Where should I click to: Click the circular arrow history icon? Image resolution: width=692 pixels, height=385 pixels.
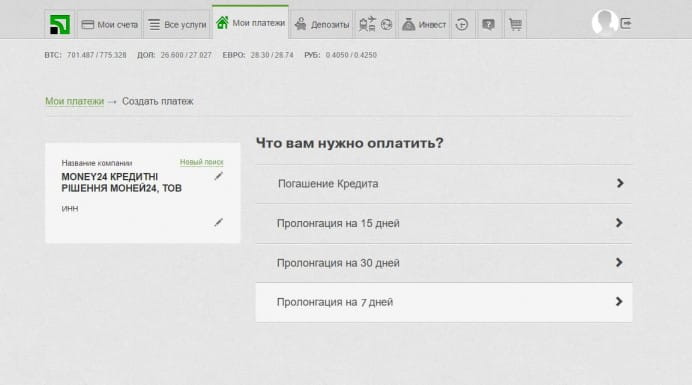tap(462, 24)
